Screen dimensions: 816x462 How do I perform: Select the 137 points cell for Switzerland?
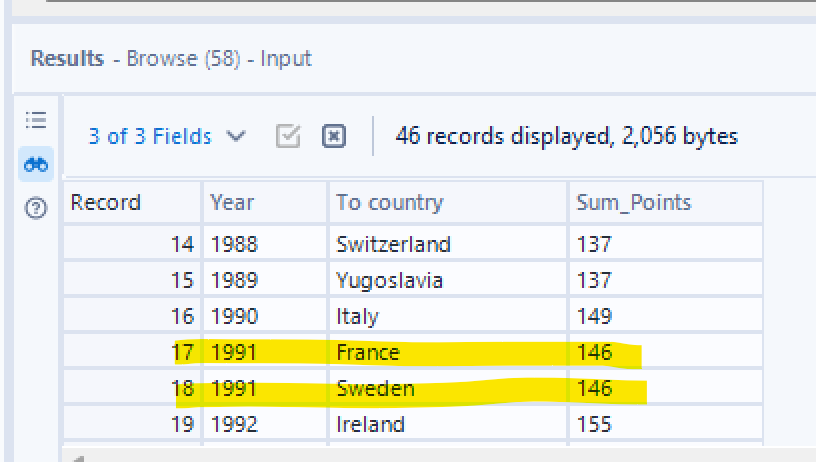pyautogui.click(x=666, y=244)
